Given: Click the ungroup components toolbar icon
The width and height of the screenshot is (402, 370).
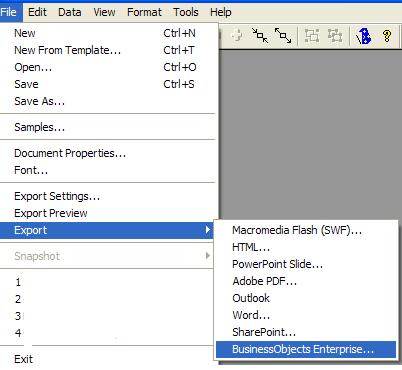Looking at the screenshot, I should pyautogui.click(x=335, y=35).
